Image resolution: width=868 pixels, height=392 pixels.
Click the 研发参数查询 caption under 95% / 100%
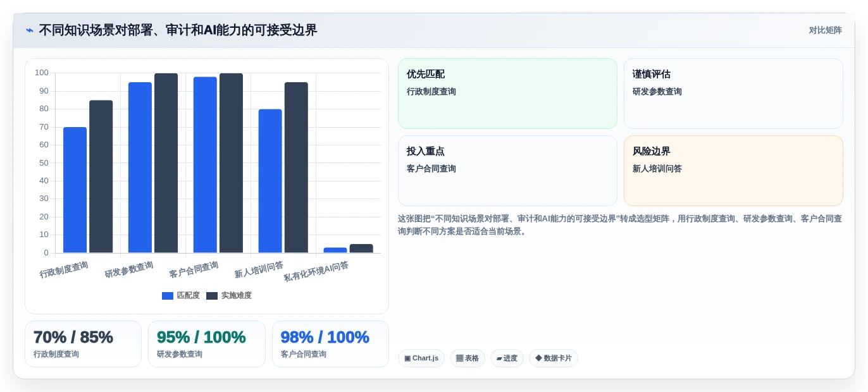point(180,354)
